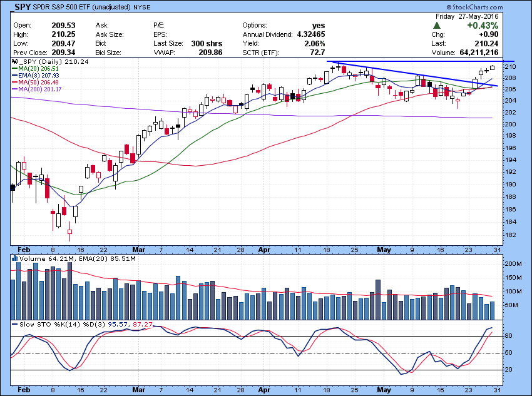Click the green up-arrow change icon
The width and height of the screenshot is (532, 396).
[x=437, y=26]
